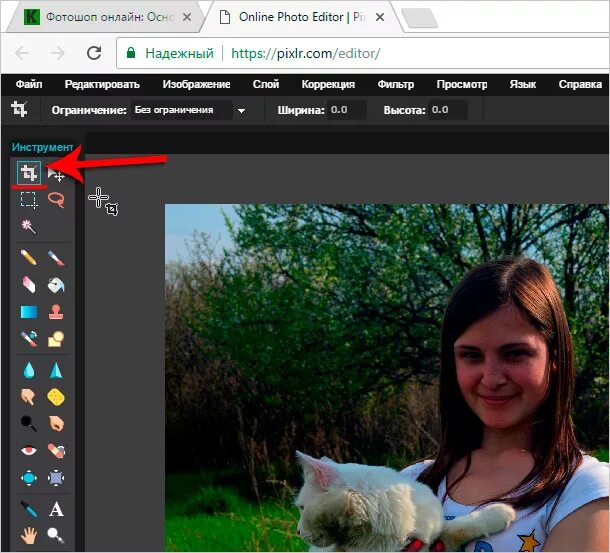This screenshot has width=610, height=553.
Task: Select the Lasso tool
Action: (56, 200)
